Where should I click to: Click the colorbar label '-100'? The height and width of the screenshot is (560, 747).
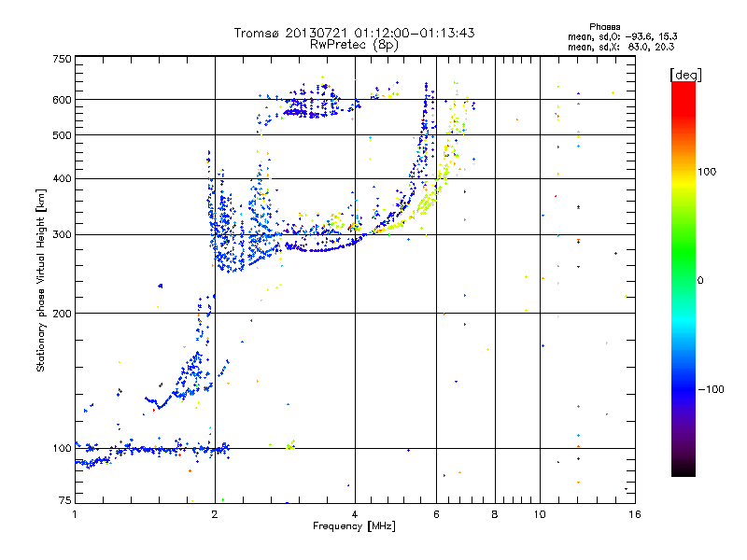pyautogui.click(x=711, y=389)
